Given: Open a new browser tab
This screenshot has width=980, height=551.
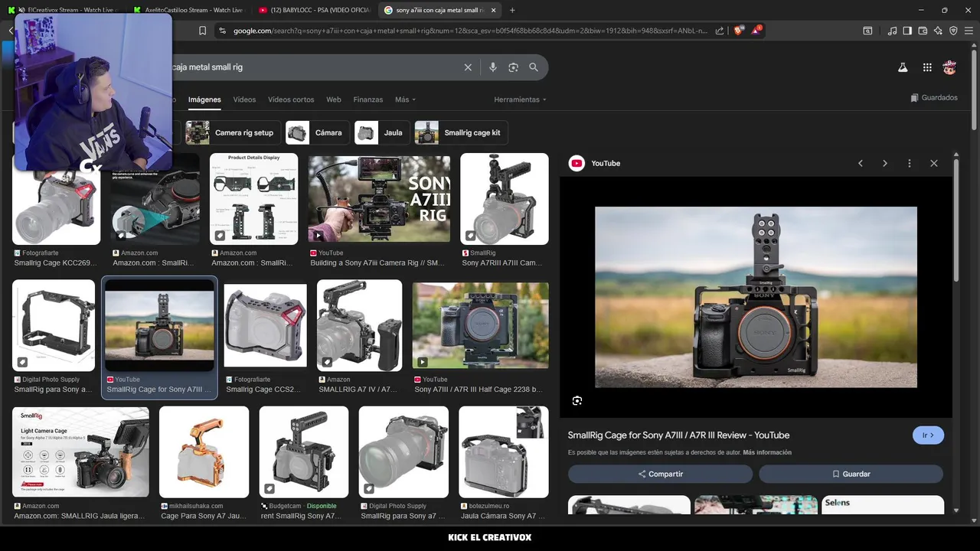Looking at the screenshot, I should 512,10.
